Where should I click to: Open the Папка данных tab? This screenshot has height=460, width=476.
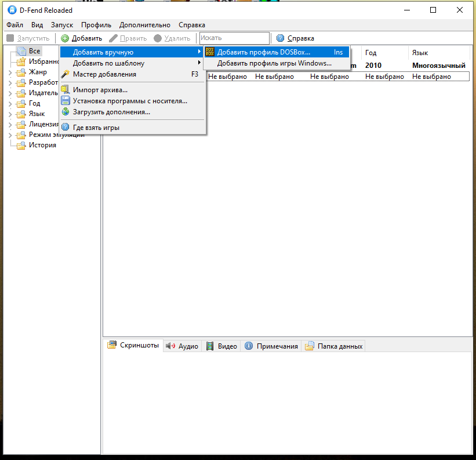pyautogui.click(x=334, y=346)
